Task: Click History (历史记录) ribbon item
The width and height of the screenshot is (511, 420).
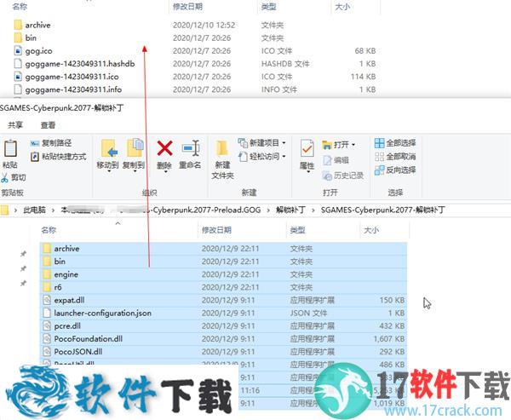Action: coord(343,175)
